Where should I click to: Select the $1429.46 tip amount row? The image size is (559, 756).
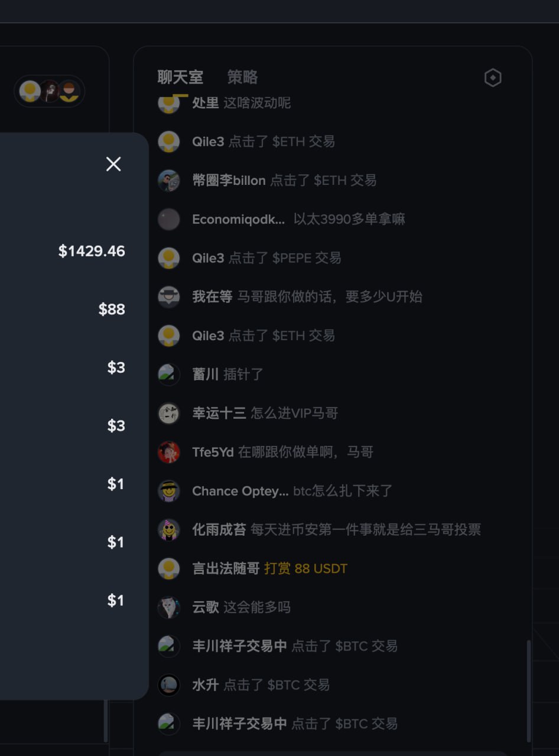[x=92, y=251]
